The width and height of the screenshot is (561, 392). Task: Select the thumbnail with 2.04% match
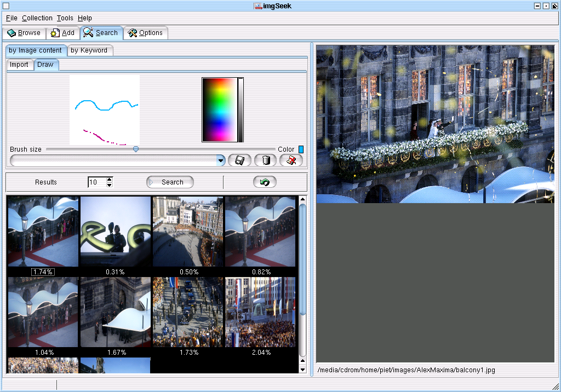click(260, 312)
